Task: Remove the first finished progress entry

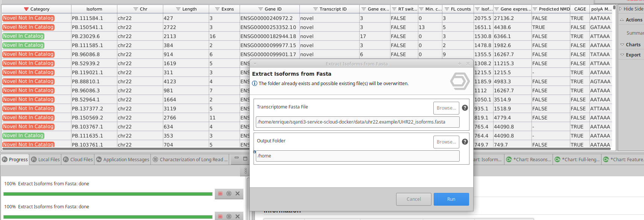Action: (x=237, y=194)
